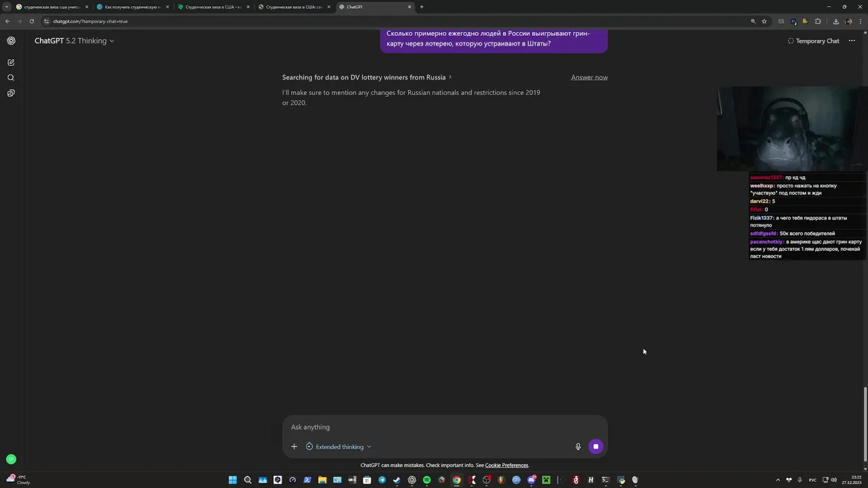The image size is (868, 488).
Task: Open the ChatGPT logo menu in sidebar
Action: click(11, 41)
